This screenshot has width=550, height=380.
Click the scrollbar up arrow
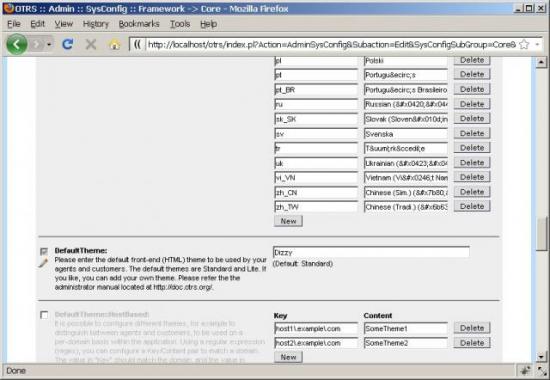[541, 62]
